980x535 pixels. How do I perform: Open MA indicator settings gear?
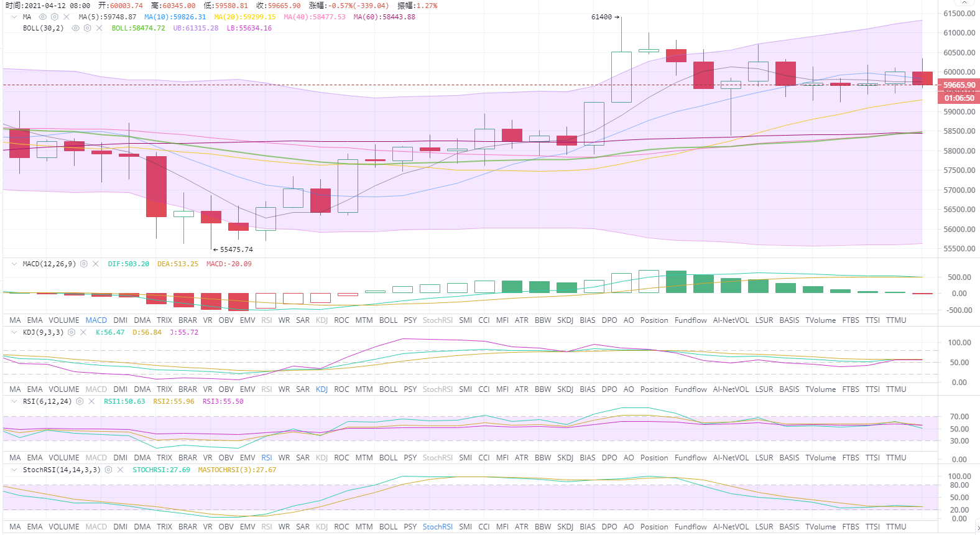(55, 17)
